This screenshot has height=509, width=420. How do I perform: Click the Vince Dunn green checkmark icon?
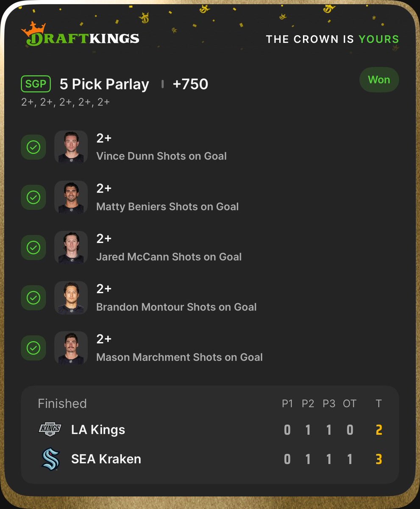click(33, 147)
